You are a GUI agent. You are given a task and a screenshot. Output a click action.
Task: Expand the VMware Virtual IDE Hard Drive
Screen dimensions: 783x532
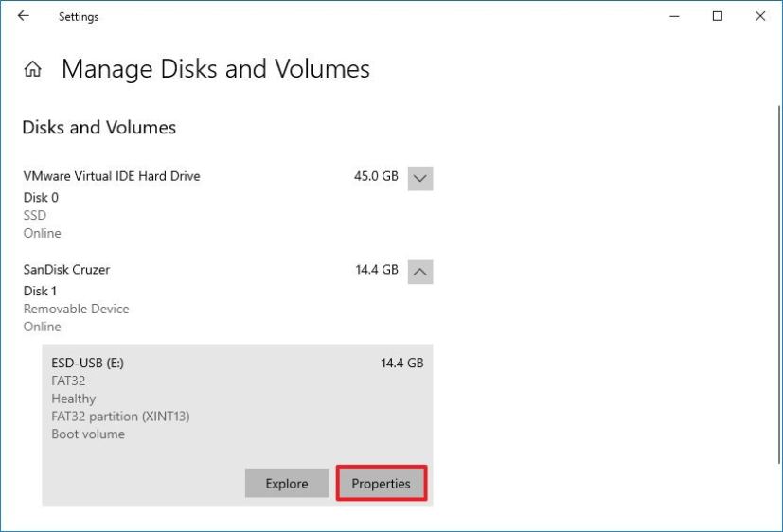tap(420, 178)
